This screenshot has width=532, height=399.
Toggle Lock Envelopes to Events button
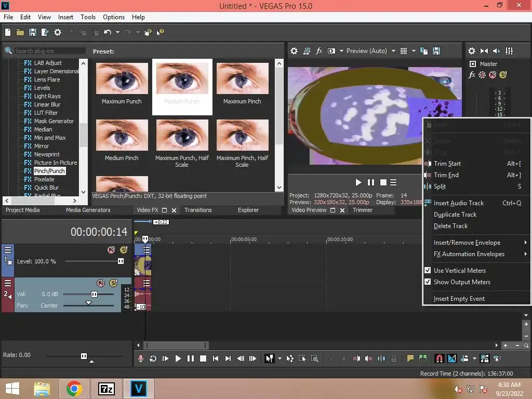click(485, 358)
